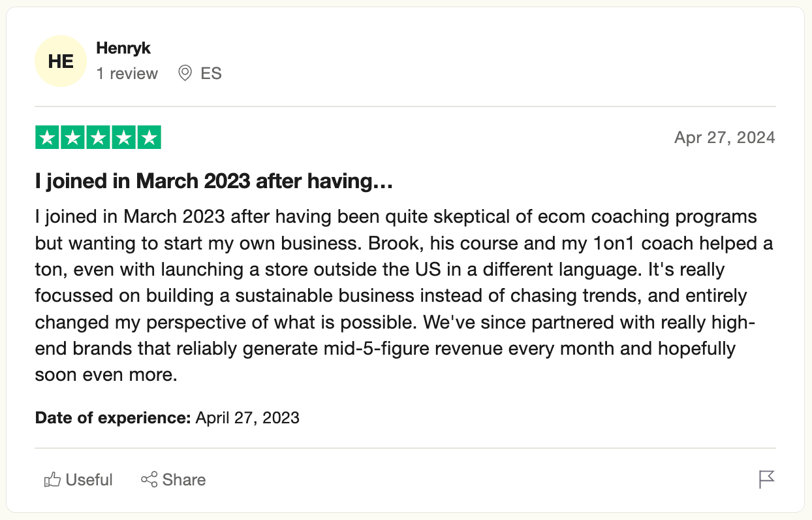
Task: Flag this review using the flag icon
Action: 766,479
